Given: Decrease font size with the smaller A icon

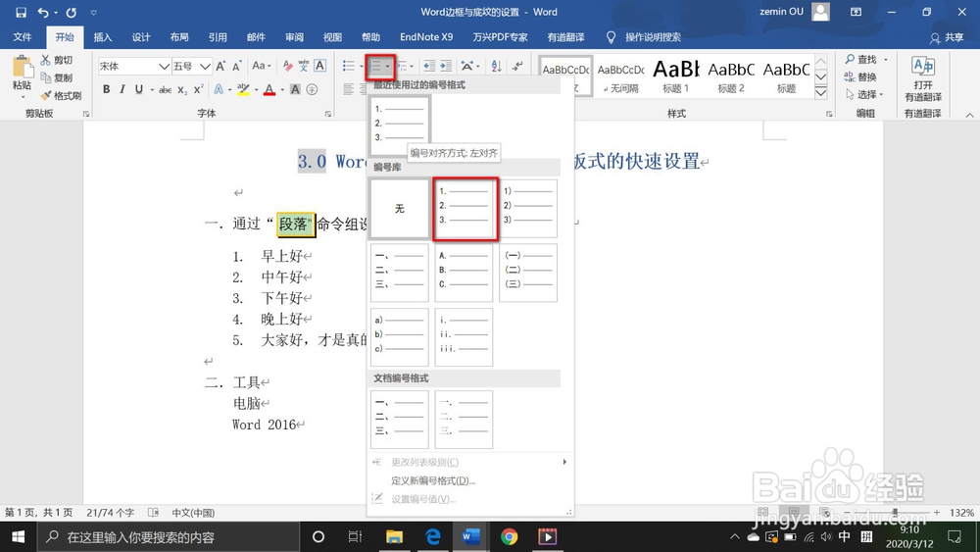Looking at the screenshot, I should pyautogui.click(x=237, y=67).
